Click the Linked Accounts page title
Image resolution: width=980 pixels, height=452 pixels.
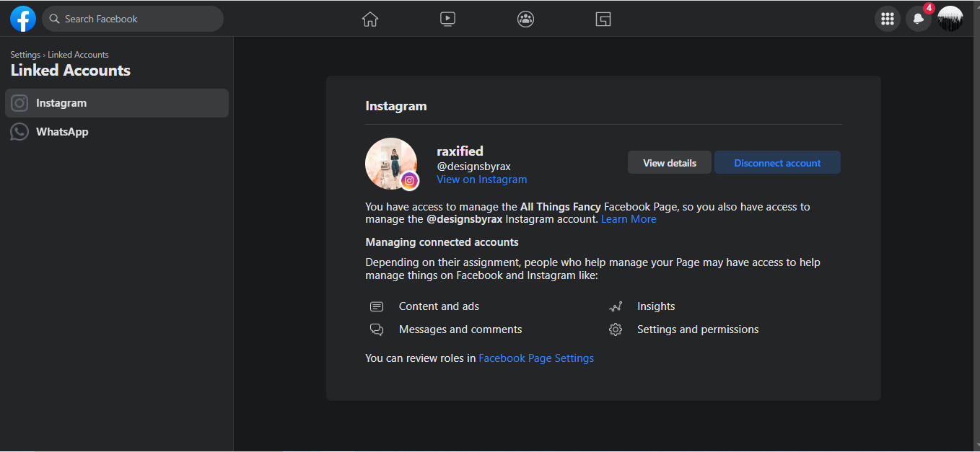71,71
